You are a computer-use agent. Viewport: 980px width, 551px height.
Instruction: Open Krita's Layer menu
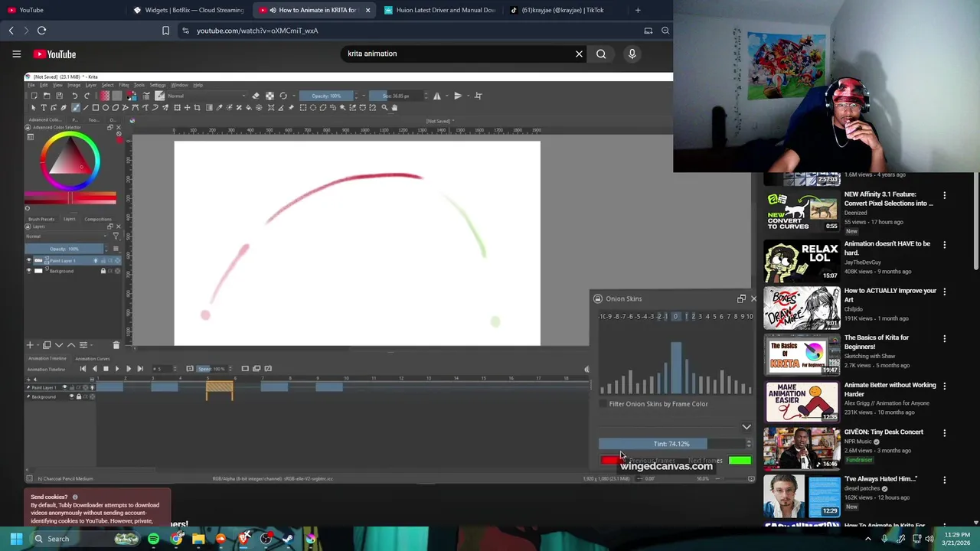(x=91, y=85)
